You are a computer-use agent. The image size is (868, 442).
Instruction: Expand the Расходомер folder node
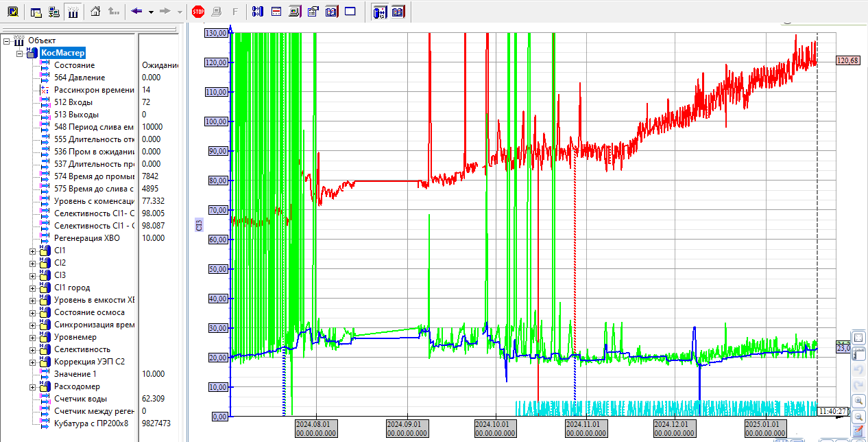pos(32,386)
